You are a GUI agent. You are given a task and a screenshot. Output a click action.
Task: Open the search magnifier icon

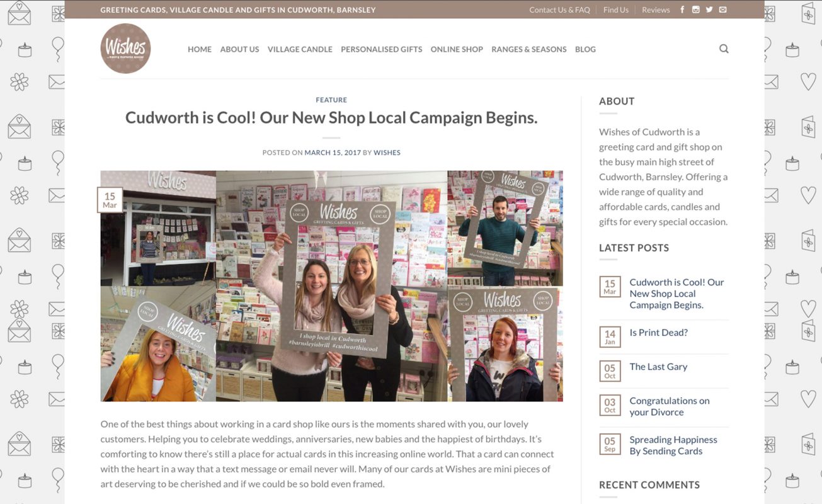[724, 49]
